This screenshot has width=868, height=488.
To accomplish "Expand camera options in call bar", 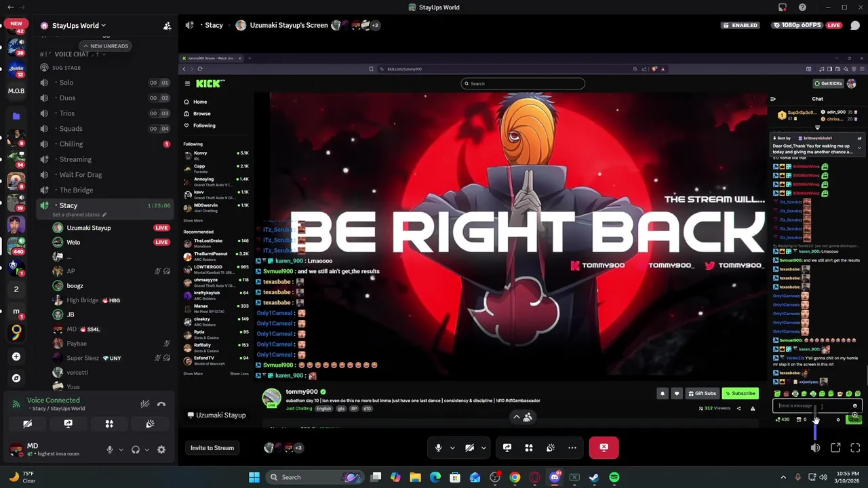I will click(x=483, y=447).
